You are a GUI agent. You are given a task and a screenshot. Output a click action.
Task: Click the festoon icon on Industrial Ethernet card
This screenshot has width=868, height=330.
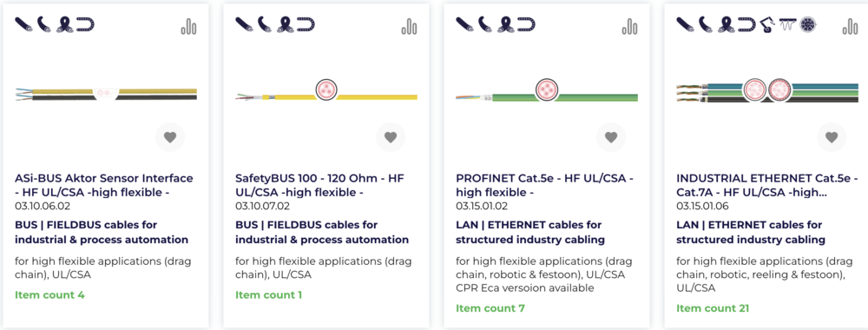[x=786, y=24]
